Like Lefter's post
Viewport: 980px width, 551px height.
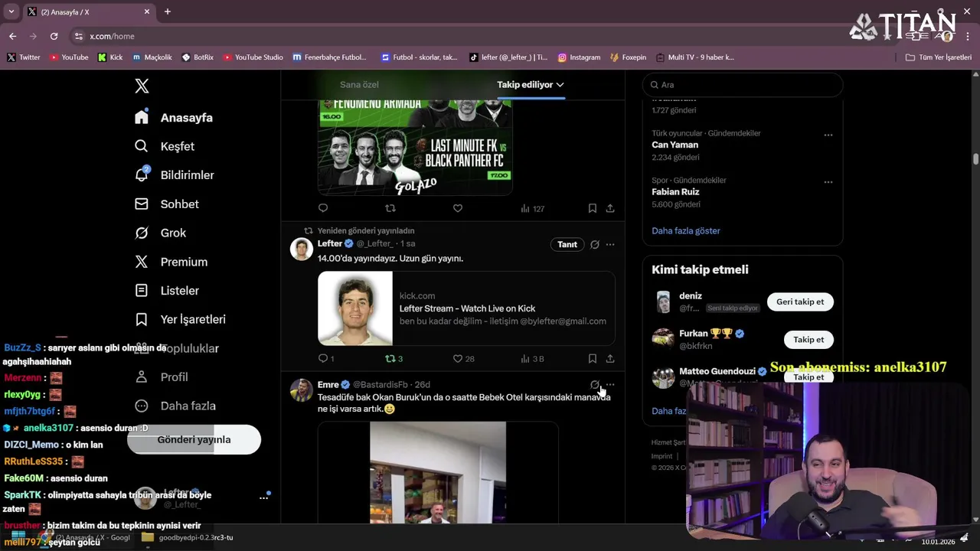(463, 358)
